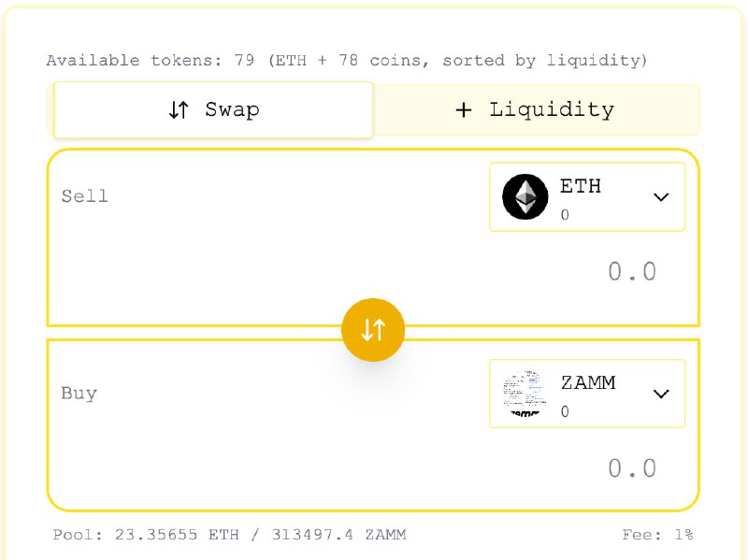Click the Buy label

coord(79,393)
